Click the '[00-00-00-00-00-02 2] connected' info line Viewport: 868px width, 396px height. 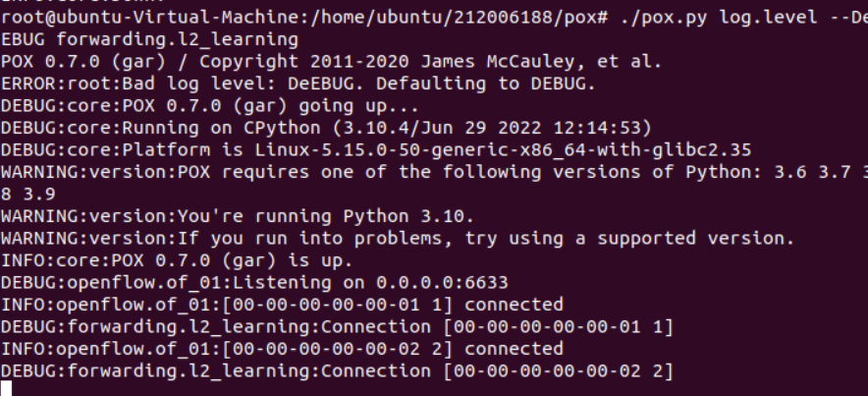(282, 349)
